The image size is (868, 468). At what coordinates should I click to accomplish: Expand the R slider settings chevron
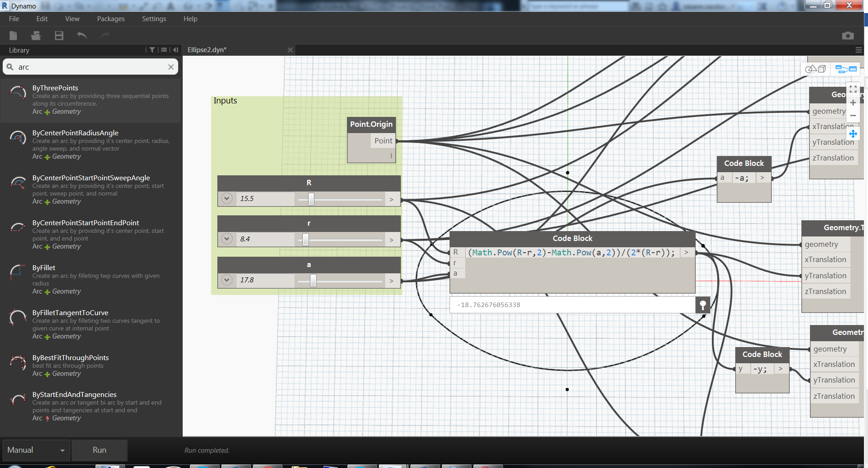pyautogui.click(x=227, y=198)
